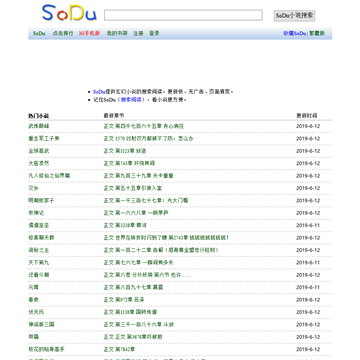Click the SoDu logo image
The width and height of the screenshot is (360, 360).
pyautogui.click(x=69, y=13)
